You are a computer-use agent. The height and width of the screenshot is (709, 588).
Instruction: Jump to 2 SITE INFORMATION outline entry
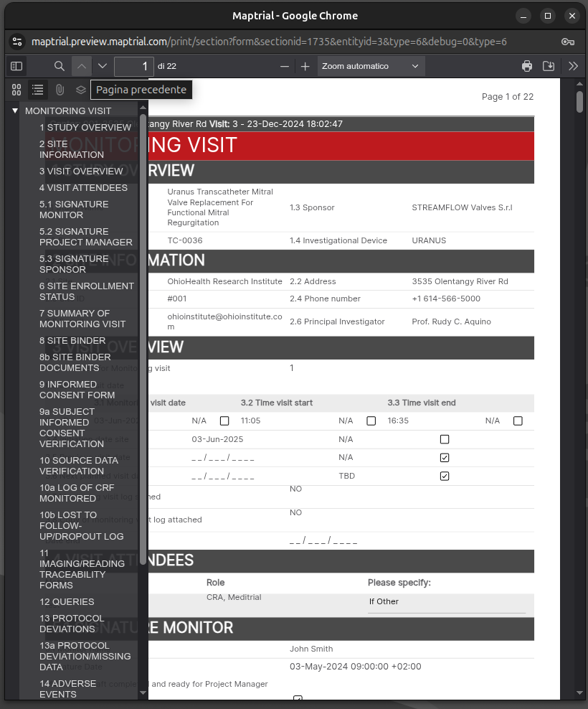72,149
